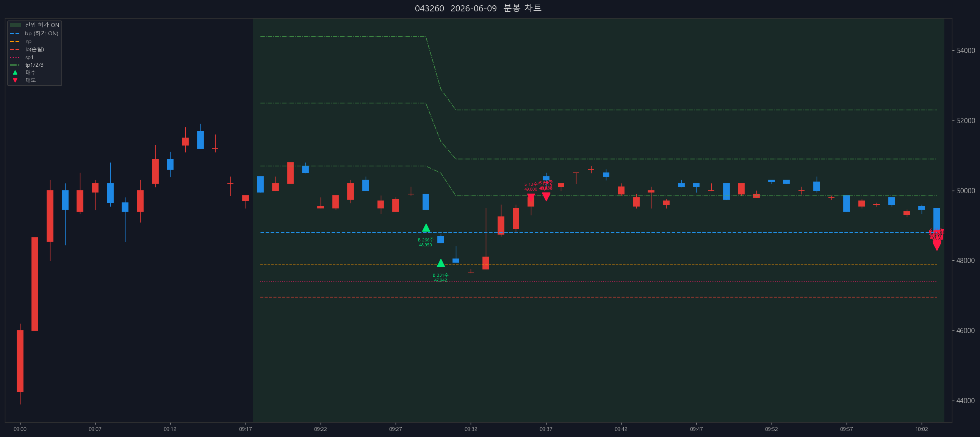Click the long-wick red candle near 09:33
Screen dimensions: 980x437
(486, 263)
